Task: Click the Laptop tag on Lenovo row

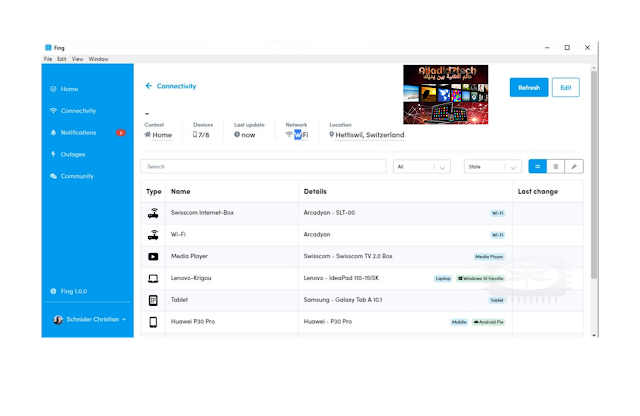Action: [x=442, y=278]
